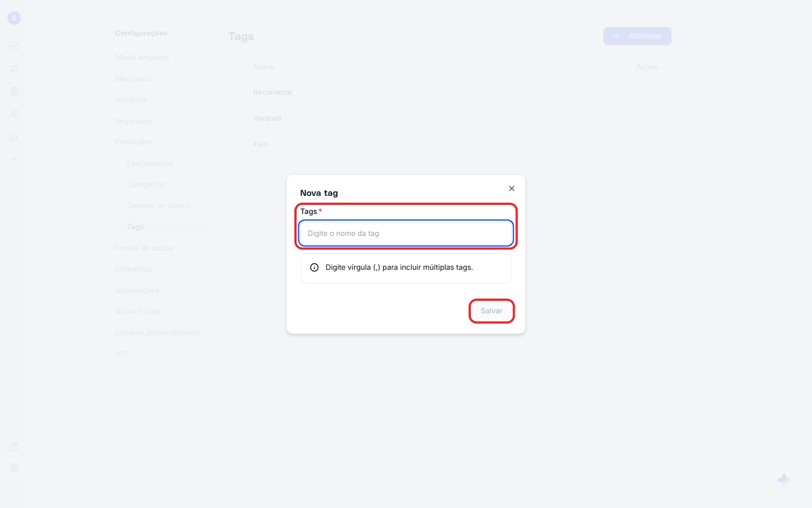
Task: Click the Variável tag name
Action: click(267, 119)
